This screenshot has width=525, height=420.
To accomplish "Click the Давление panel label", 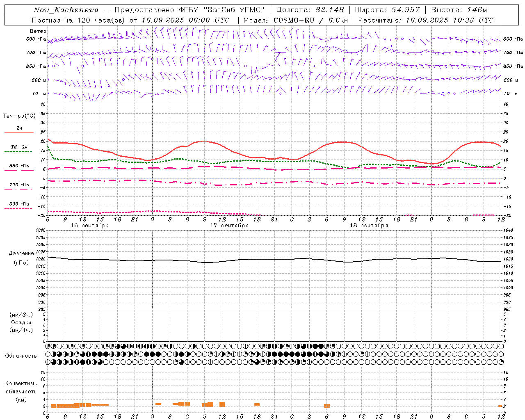I will click(x=21, y=253).
